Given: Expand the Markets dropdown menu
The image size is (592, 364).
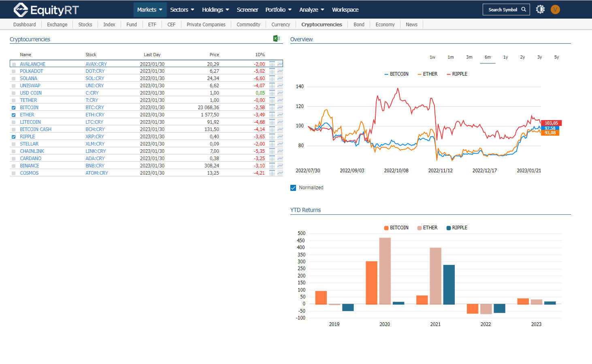Looking at the screenshot, I should [x=150, y=10].
